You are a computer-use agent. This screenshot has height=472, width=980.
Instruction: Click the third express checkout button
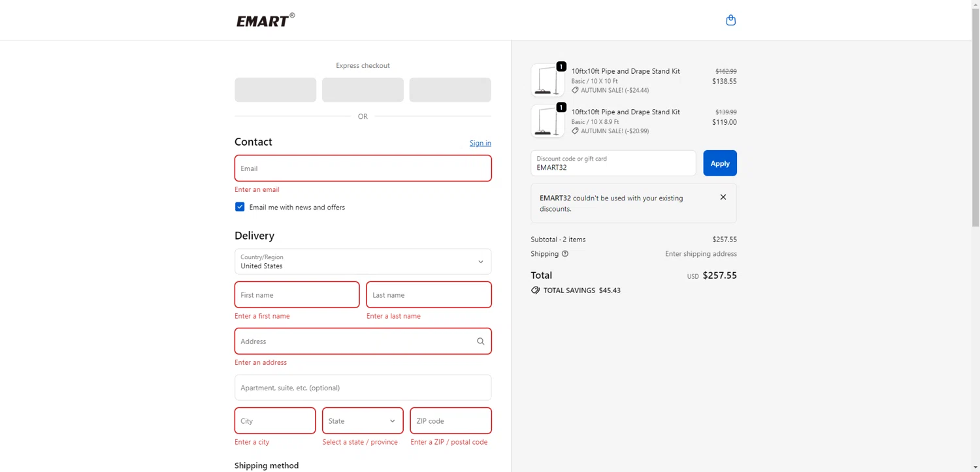pos(450,90)
